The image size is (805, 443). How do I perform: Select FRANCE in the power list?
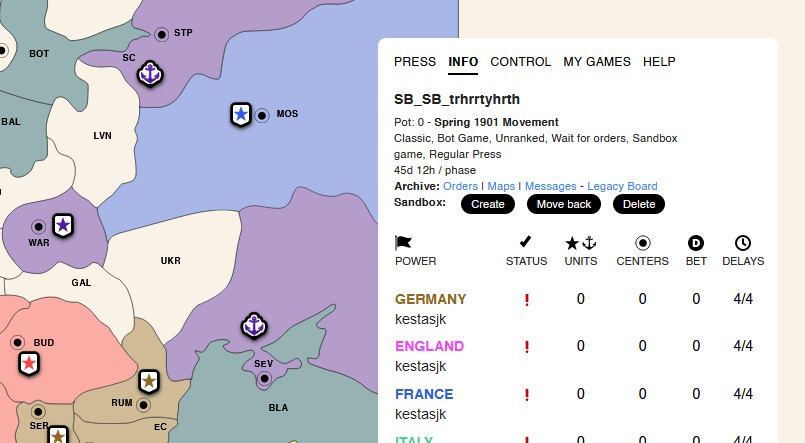(424, 394)
